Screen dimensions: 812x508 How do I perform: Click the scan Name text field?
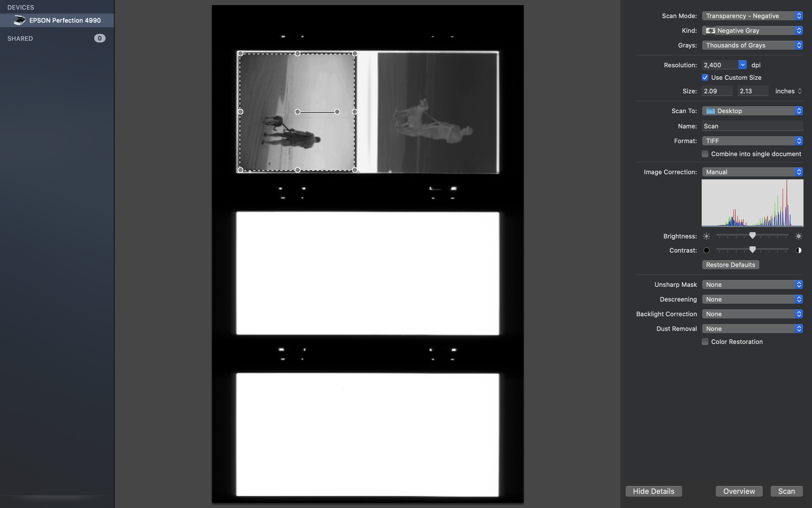click(752, 126)
